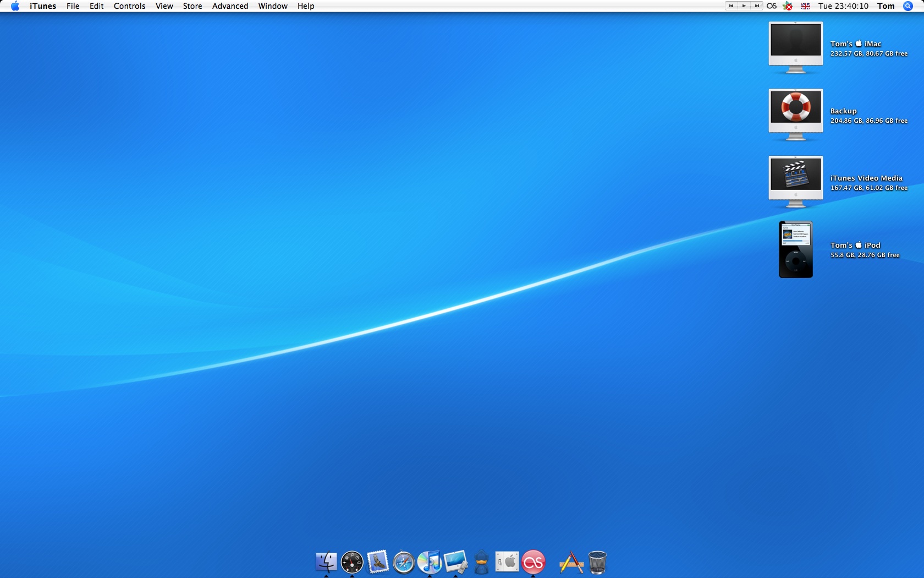Skip to previous track in menu bar
Viewport: 924px width, 578px height.
pyautogui.click(x=731, y=6)
